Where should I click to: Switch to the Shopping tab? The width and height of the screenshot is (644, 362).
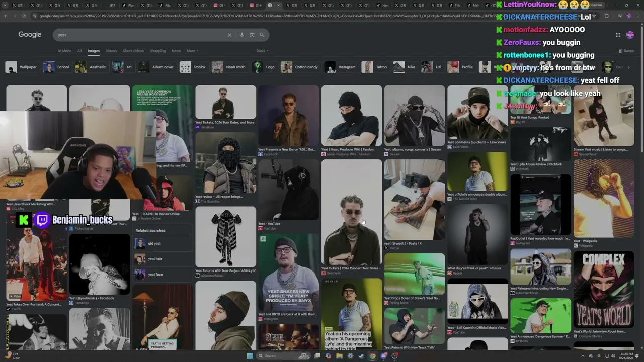point(157,51)
